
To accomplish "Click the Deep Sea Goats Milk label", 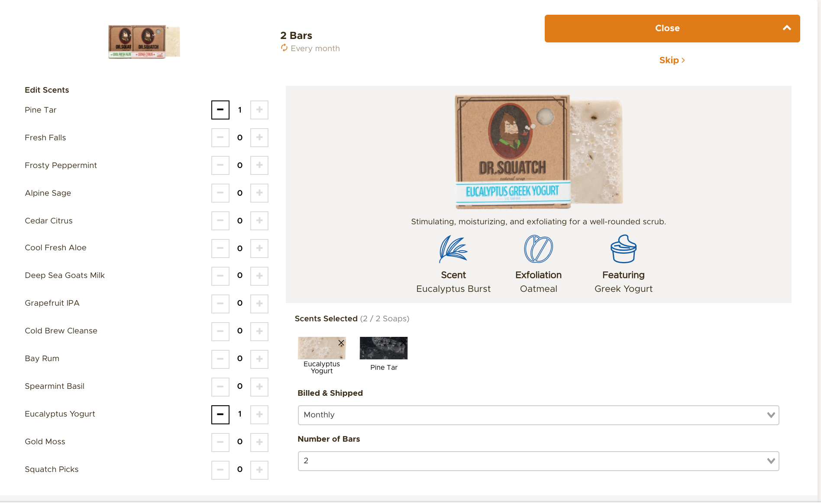I will tap(65, 275).
